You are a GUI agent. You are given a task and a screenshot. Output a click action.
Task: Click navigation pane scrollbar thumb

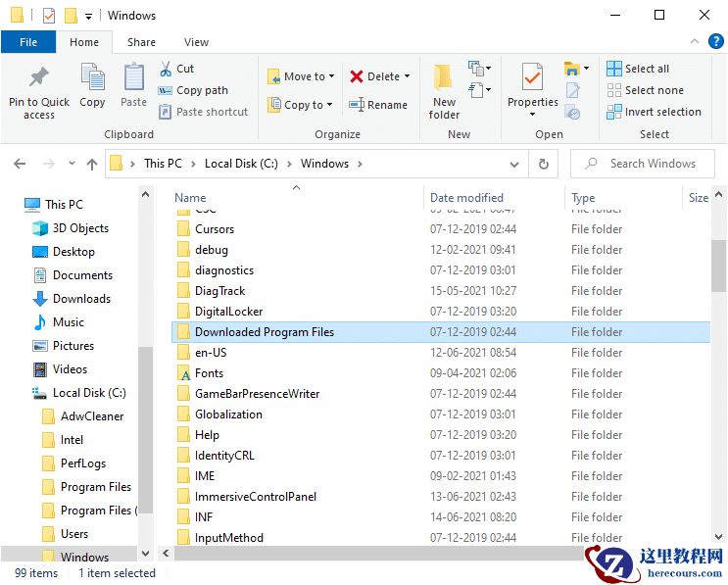coord(145,430)
